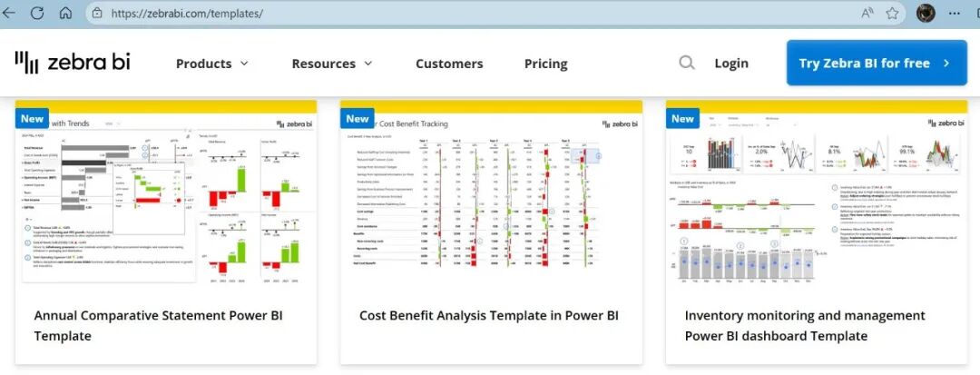Click Annual Comparative Statement Power BI Template title

point(158,326)
